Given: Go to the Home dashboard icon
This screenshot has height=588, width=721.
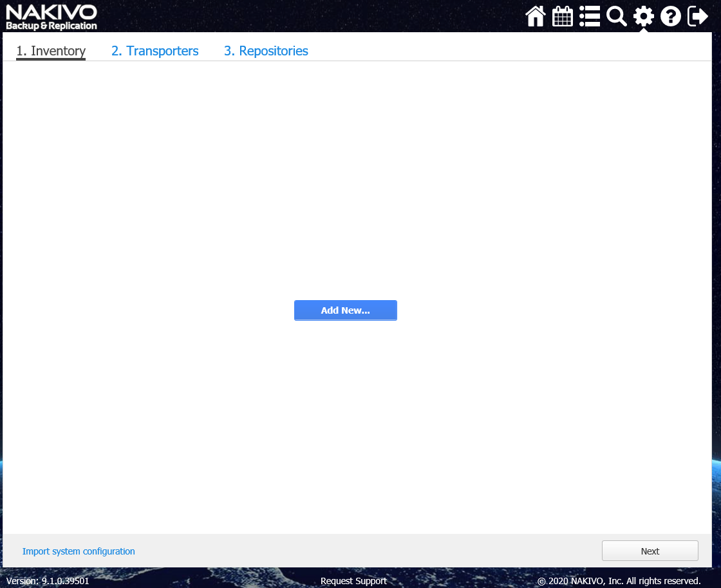Looking at the screenshot, I should pos(536,16).
